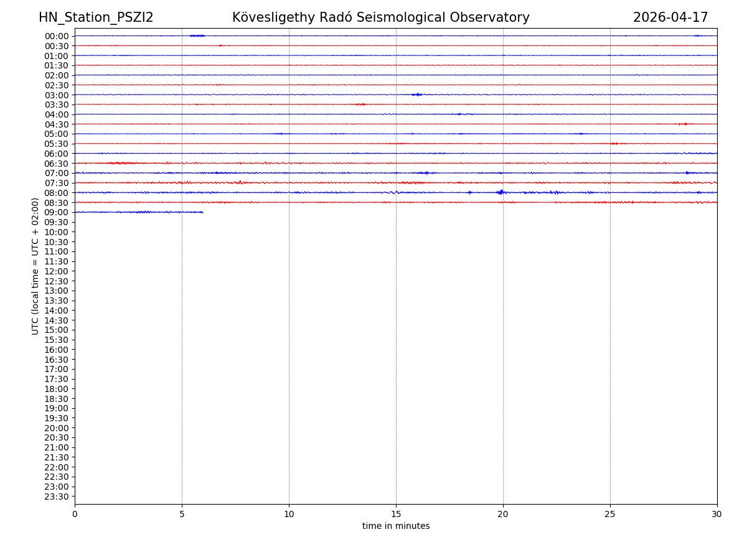Click the 08:00 row time label
Screen dimensions: 747x560
click(57, 193)
